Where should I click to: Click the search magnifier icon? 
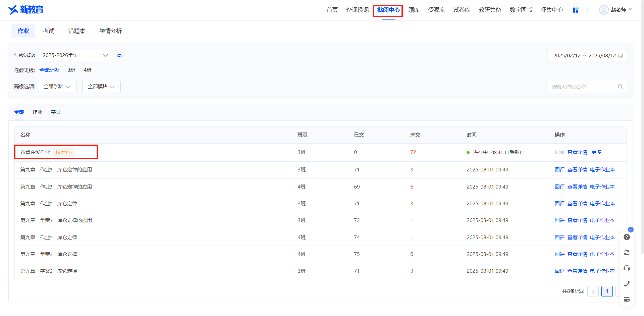(x=620, y=87)
